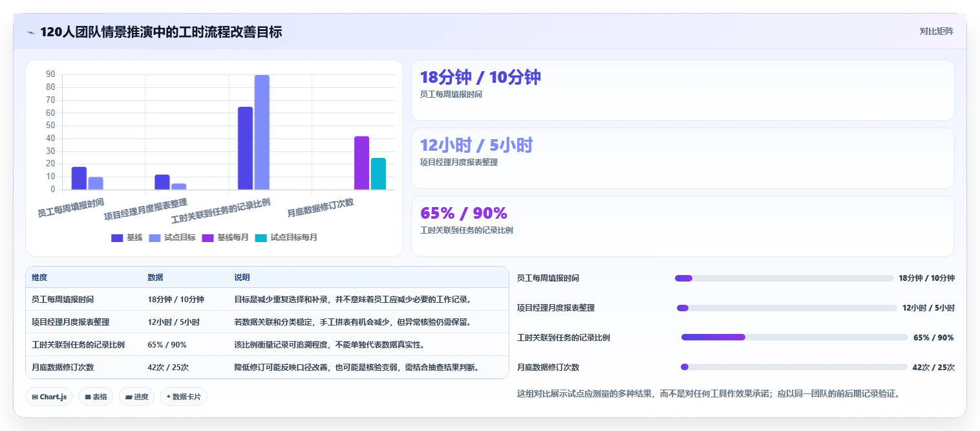Click the 12小时 / 5小时 stat card heading
The height and width of the screenshot is (431, 980).
[476, 145]
